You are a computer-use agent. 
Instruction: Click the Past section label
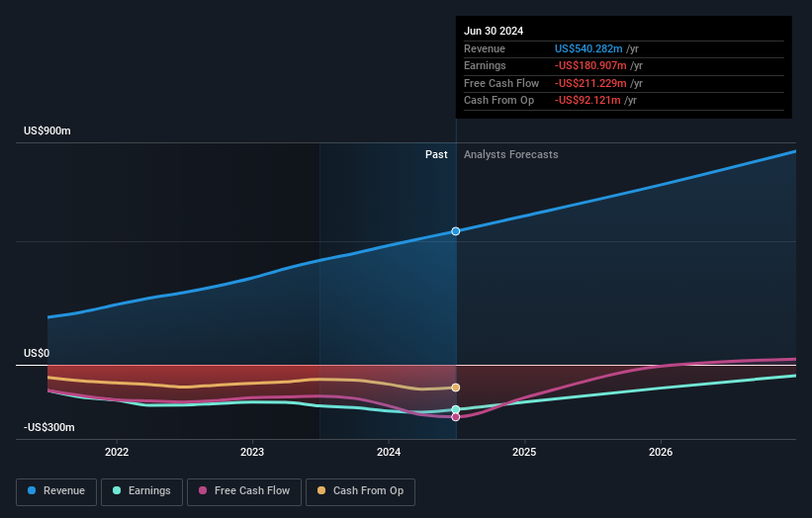pos(436,155)
